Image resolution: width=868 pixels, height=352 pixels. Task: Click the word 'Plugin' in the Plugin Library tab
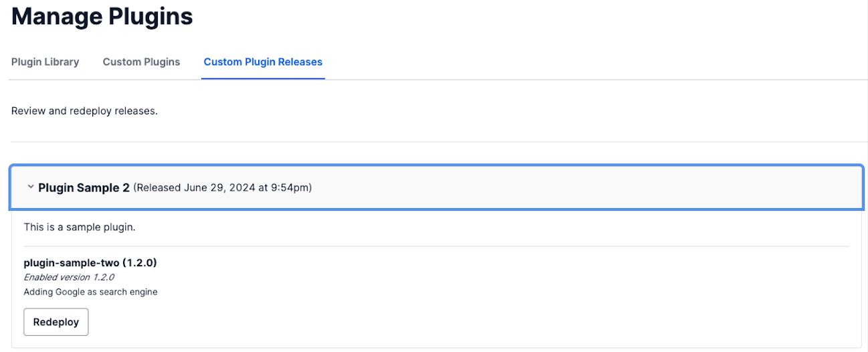coord(27,62)
